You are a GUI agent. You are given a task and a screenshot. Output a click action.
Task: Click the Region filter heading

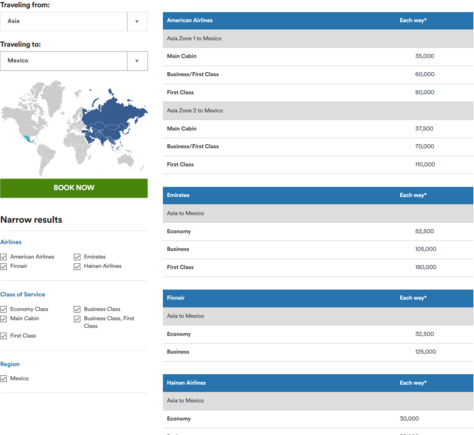10,364
